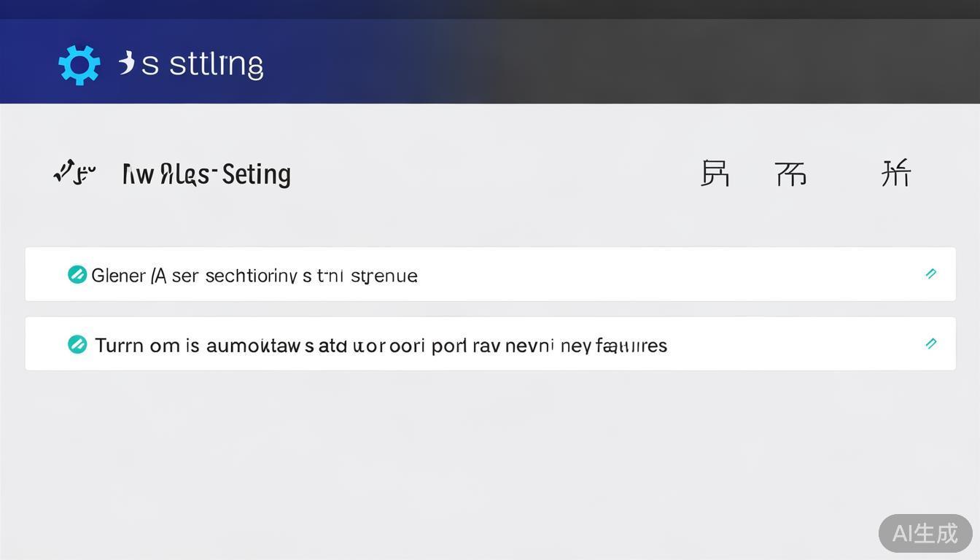Viewport: 980px width, 560px height.
Task: Click the edit pencil on the "Turrn om" row
Action: pyautogui.click(x=930, y=343)
